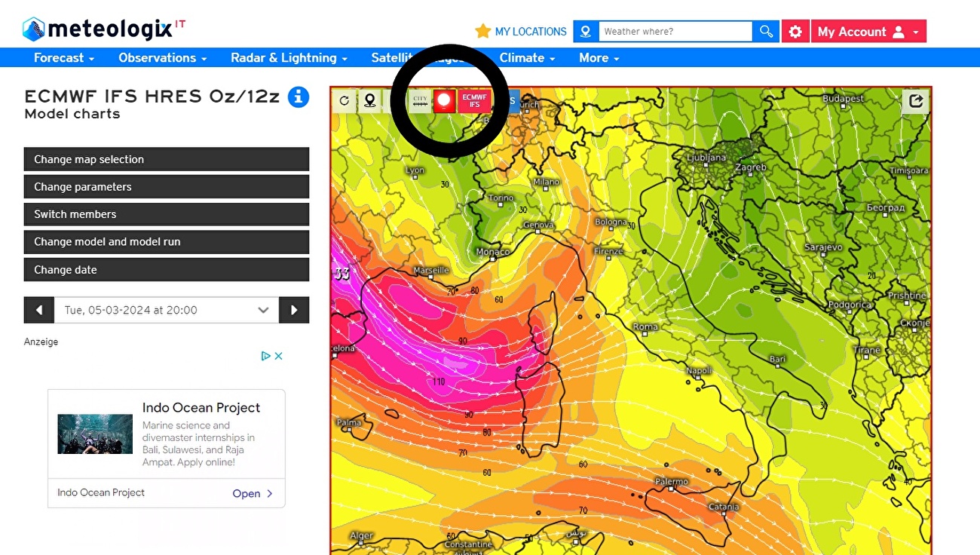
Task: Click Change model and model run
Action: click(167, 242)
